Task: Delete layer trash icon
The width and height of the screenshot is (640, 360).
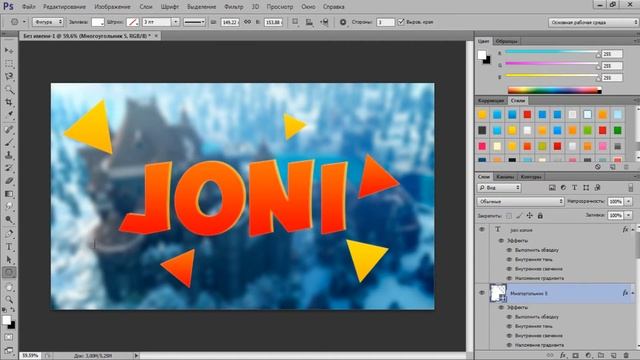Action: [626, 356]
